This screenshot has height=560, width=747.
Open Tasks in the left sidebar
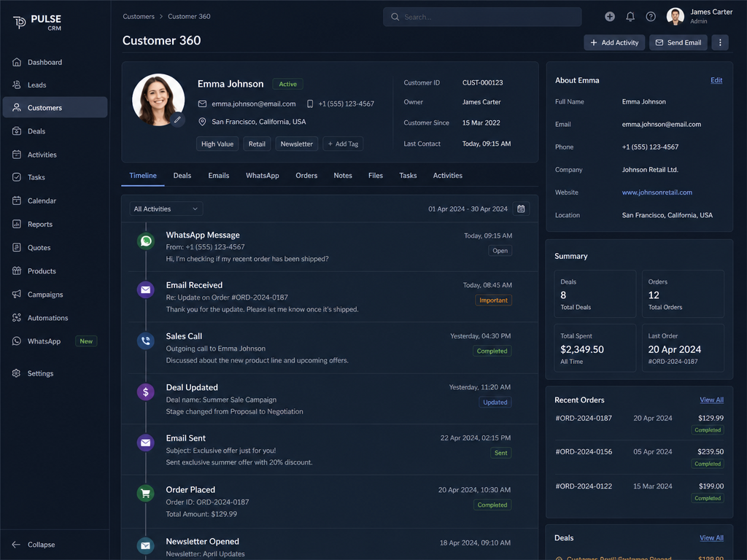coord(36,177)
